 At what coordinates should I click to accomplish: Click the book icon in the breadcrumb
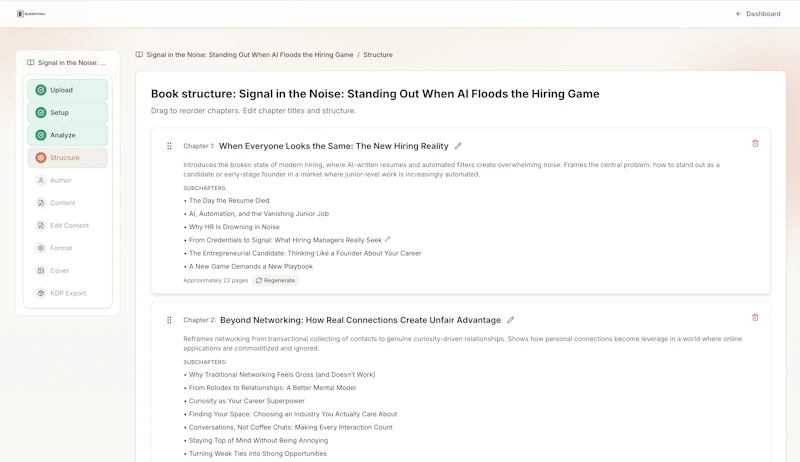tap(139, 55)
